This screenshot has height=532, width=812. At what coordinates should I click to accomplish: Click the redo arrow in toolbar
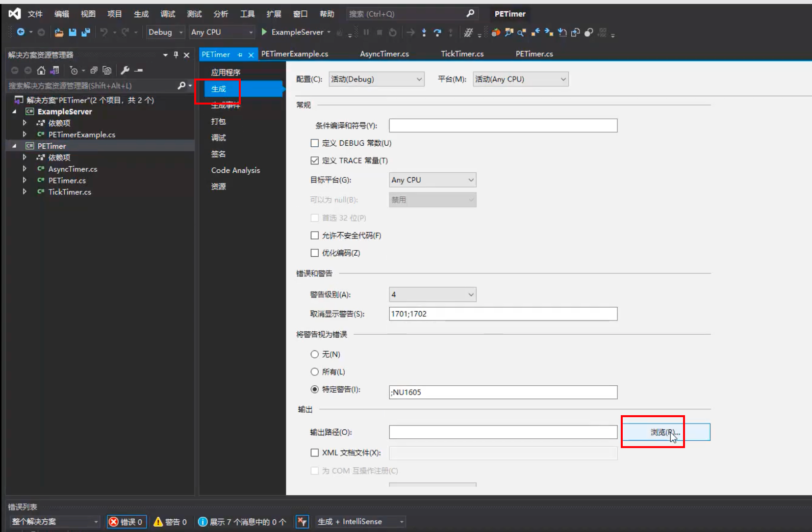[x=126, y=32]
